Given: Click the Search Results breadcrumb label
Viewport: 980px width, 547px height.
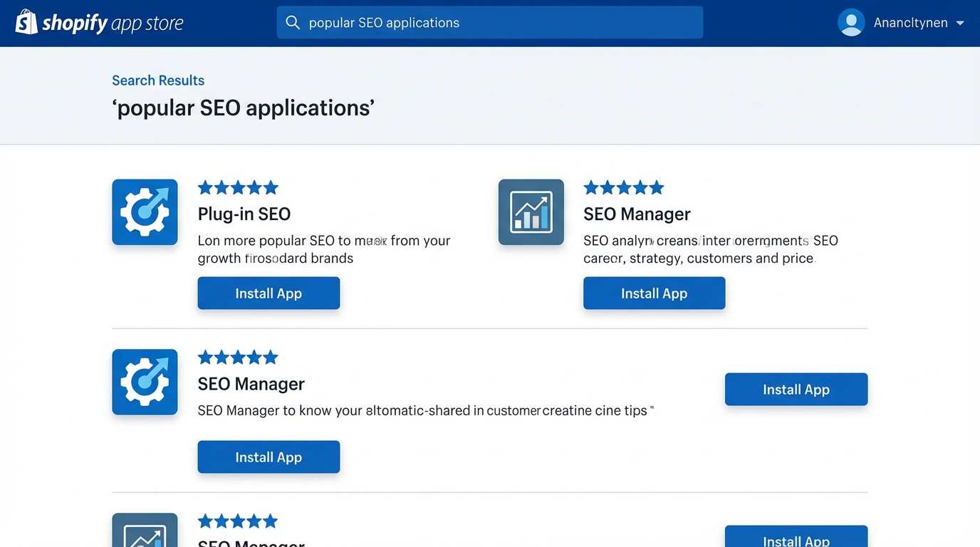Looking at the screenshot, I should point(157,80).
